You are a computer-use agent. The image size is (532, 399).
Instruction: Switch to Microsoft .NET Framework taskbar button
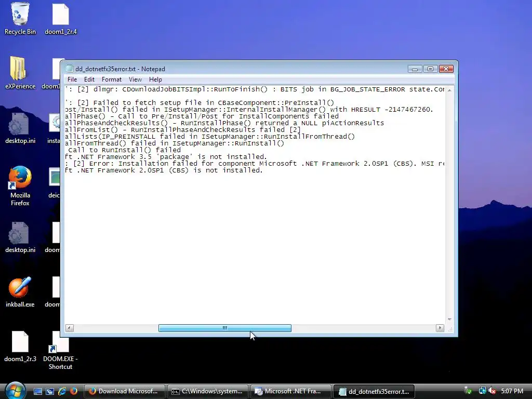[291, 391]
